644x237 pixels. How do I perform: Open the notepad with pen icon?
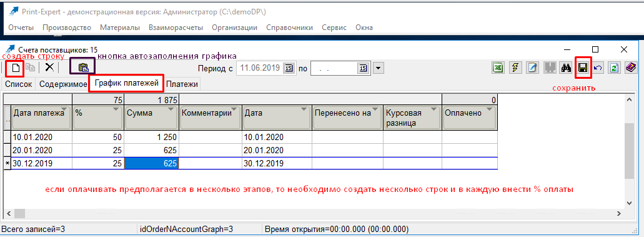click(x=533, y=68)
